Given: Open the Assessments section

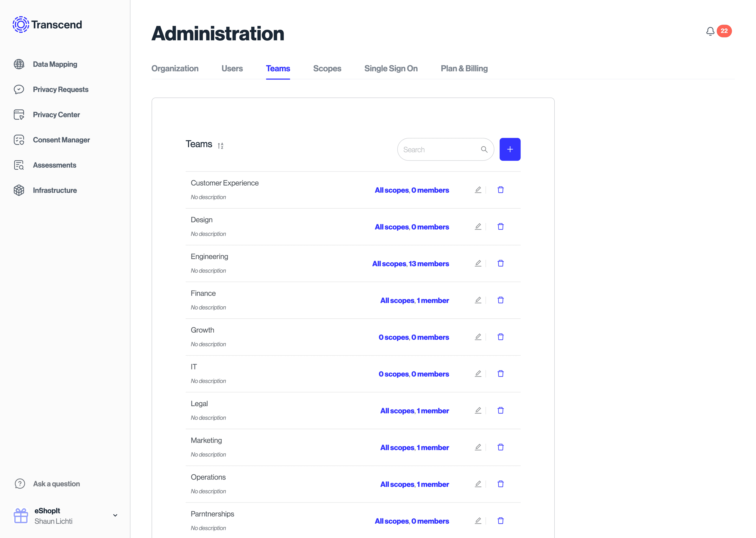Looking at the screenshot, I should (55, 165).
